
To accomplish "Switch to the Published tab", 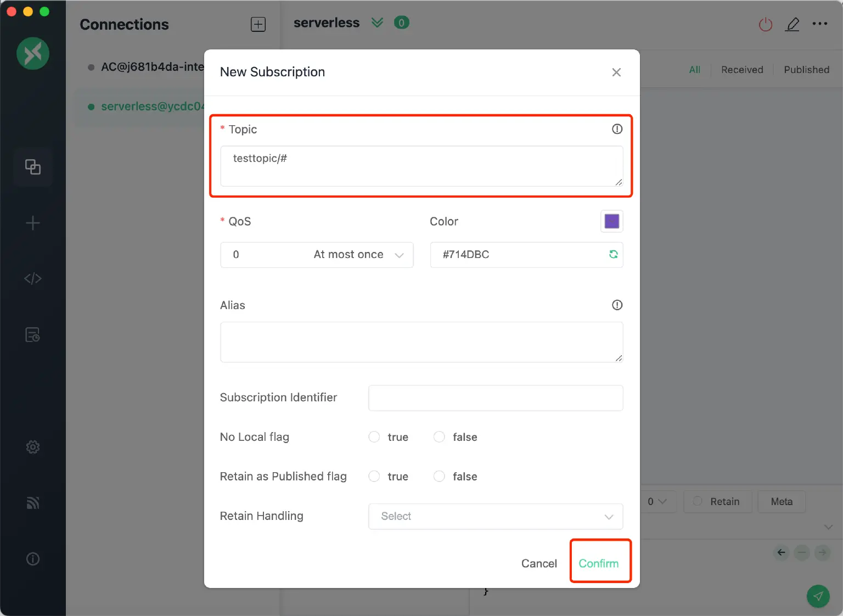I will 806,70.
